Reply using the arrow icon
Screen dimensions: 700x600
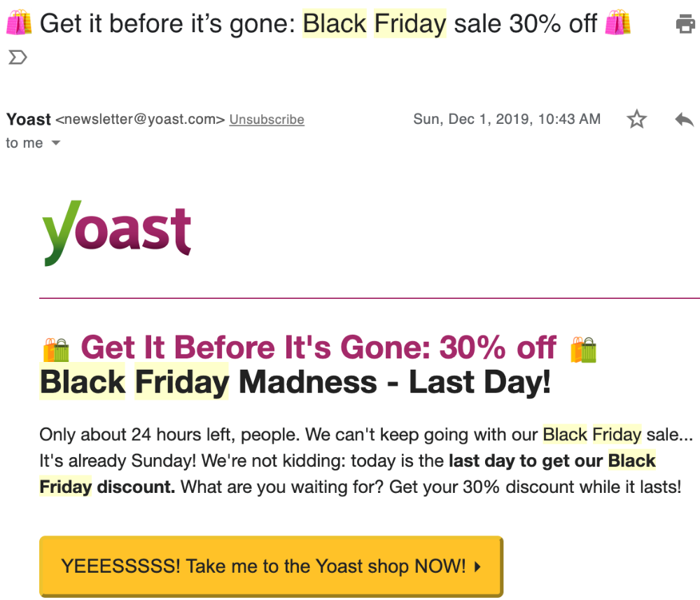tap(685, 119)
